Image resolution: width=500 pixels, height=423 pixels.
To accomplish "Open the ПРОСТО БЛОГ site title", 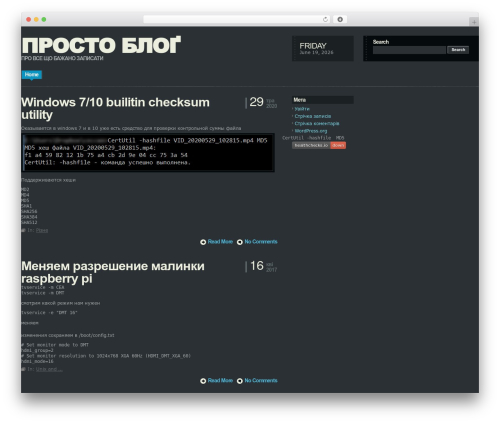I will pos(101,45).
